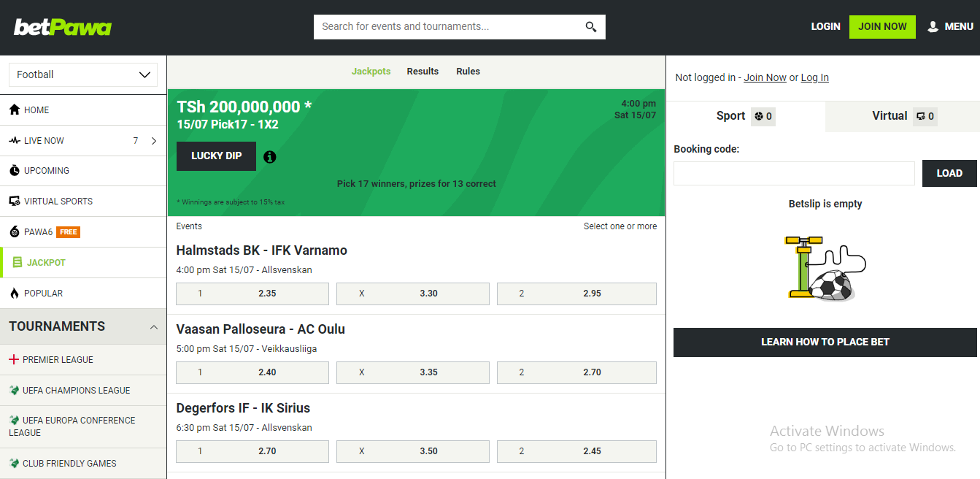Open UPCOMING in the sidebar

(83, 170)
